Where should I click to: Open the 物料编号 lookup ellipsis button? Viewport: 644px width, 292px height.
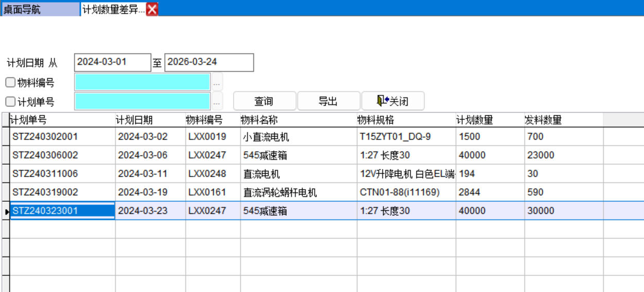[x=217, y=82]
